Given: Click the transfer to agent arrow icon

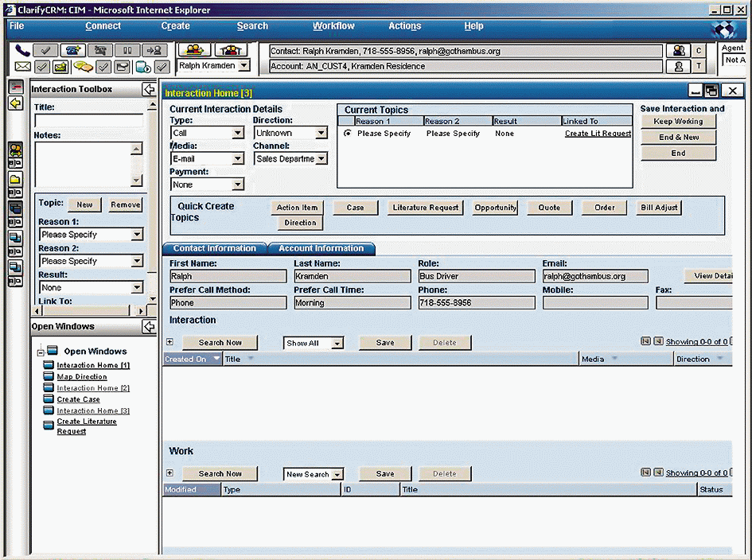Looking at the screenshot, I should point(154,50).
